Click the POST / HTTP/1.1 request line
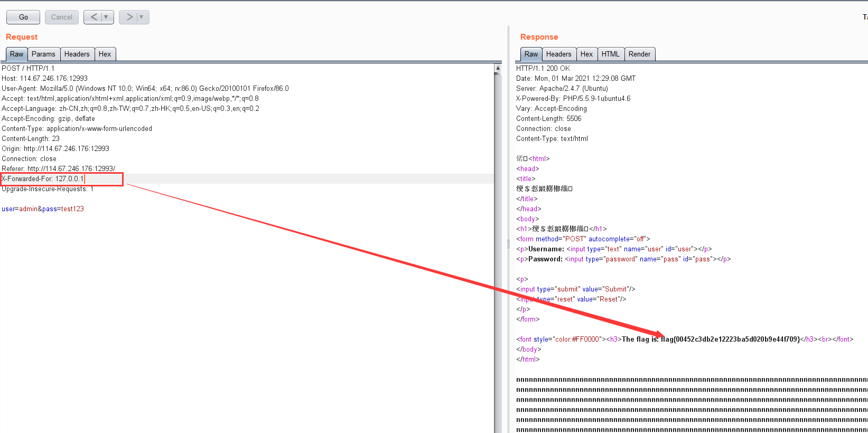Image resolution: width=868 pixels, height=433 pixels. (28, 68)
